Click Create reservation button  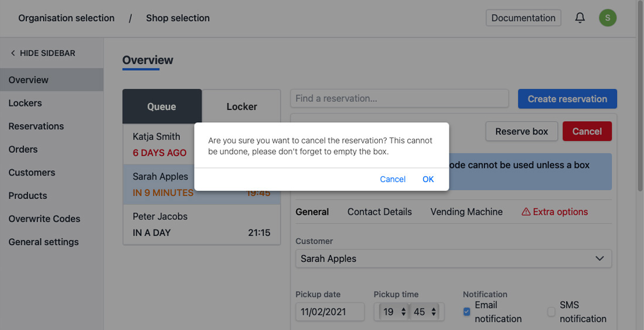(x=567, y=99)
